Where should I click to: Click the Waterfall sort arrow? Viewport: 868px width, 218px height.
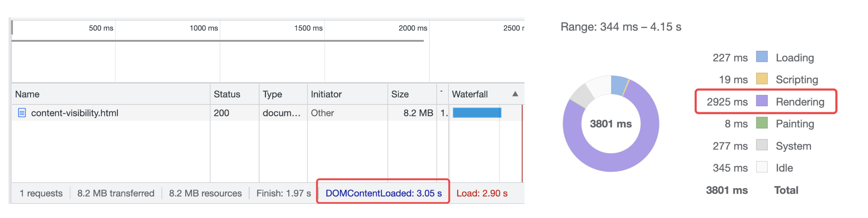tap(515, 94)
